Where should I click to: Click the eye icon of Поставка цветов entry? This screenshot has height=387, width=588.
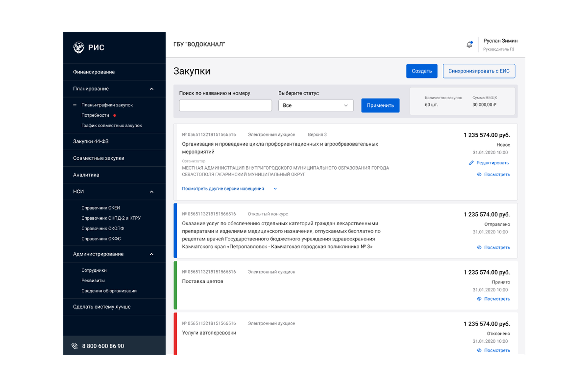pos(479,299)
